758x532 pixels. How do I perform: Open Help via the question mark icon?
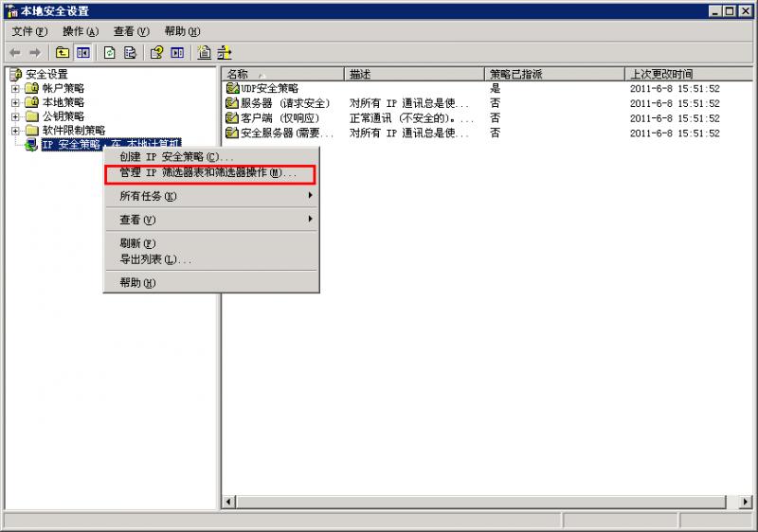point(156,52)
